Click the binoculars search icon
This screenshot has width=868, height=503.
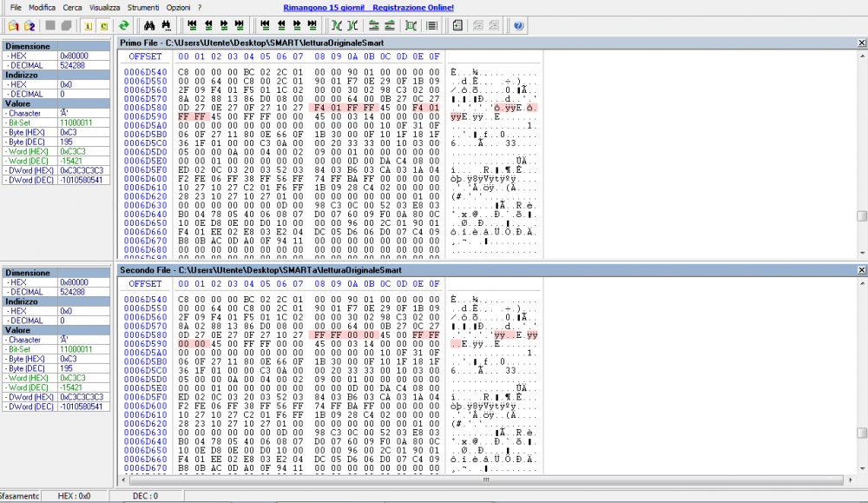pos(148,26)
